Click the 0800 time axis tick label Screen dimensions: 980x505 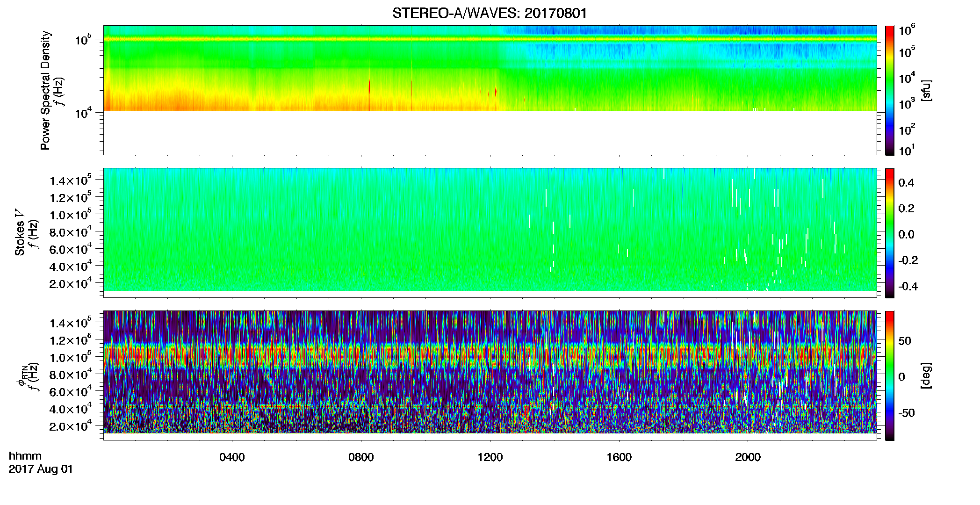361,457
